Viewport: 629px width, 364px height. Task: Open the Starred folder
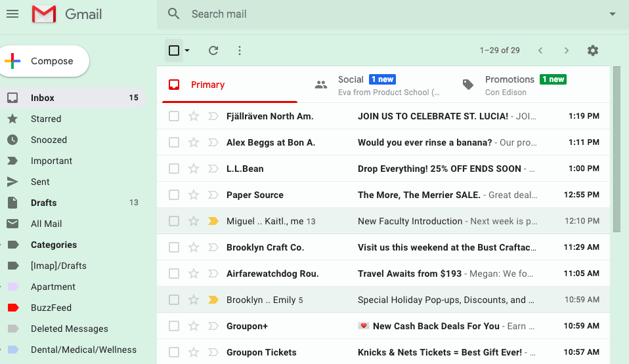click(46, 119)
